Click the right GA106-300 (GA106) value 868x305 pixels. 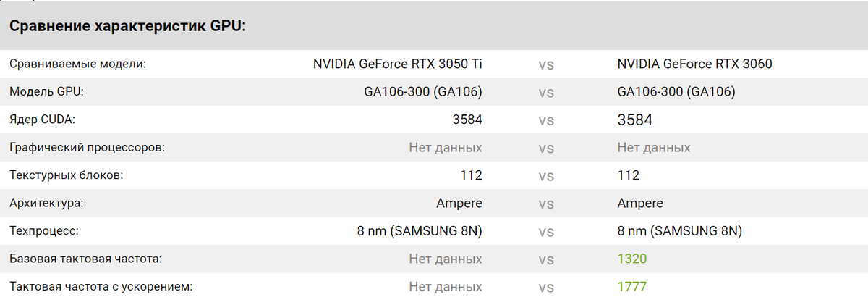tap(676, 92)
